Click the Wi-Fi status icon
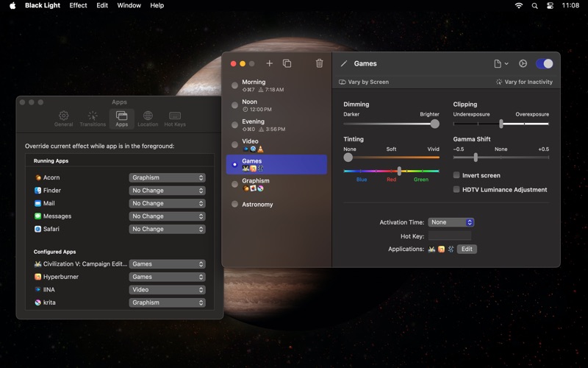The width and height of the screenshot is (588, 368). click(x=519, y=5)
